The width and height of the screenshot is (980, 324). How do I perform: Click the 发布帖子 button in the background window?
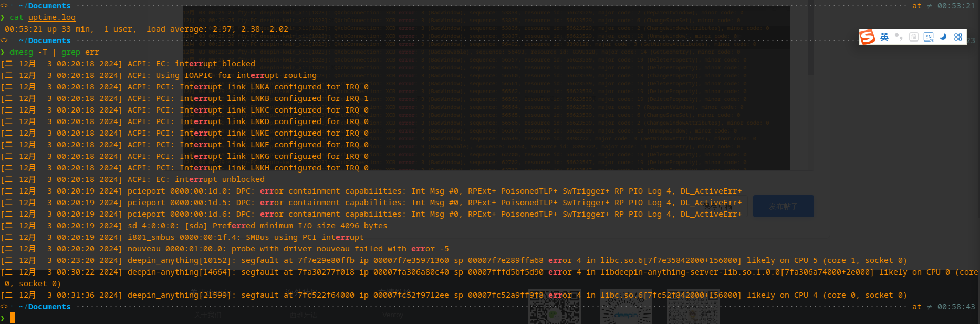click(783, 206)
